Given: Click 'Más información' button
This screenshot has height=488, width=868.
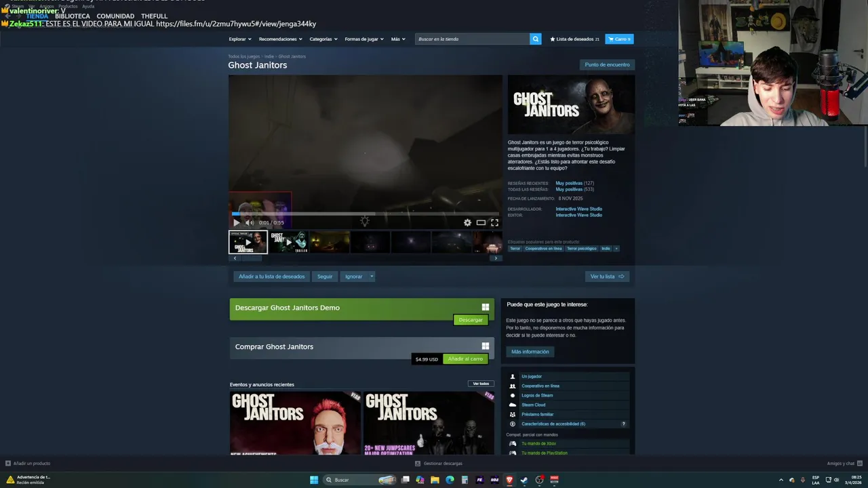Looking at the screenshot, I should coord(530,352).
